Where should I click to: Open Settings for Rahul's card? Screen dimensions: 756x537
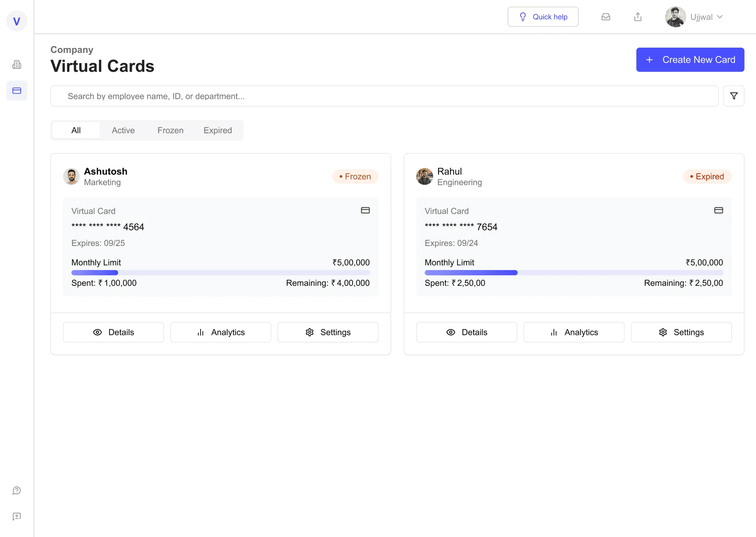pyautogui.click(x=681, y=332)
